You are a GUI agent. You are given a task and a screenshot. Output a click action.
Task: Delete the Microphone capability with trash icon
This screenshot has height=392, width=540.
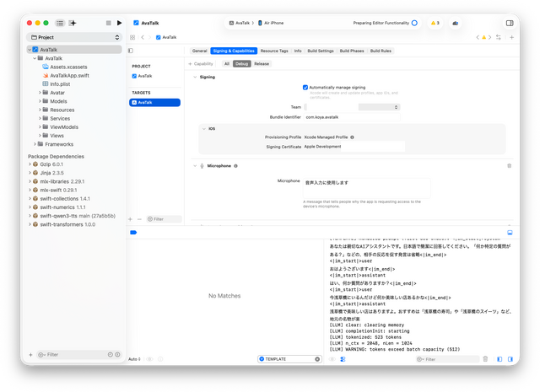pyautogui.click(x=509, y=166)
